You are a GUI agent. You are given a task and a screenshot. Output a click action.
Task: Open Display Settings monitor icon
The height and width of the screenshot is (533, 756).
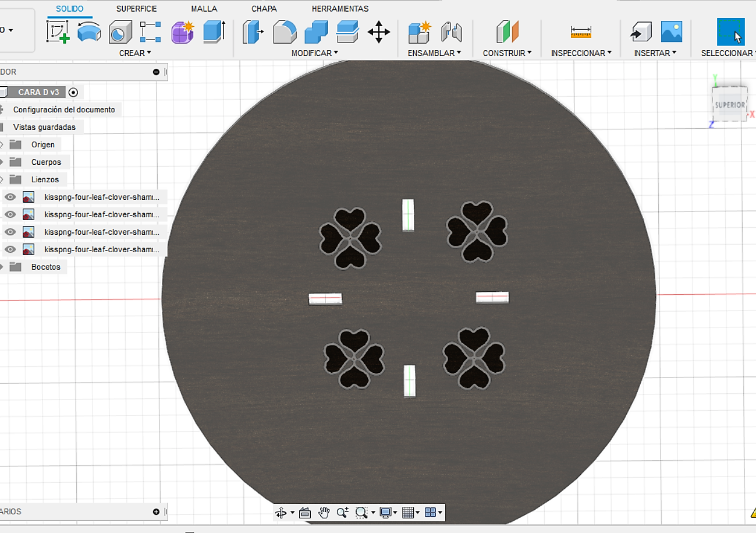[385, 513]
